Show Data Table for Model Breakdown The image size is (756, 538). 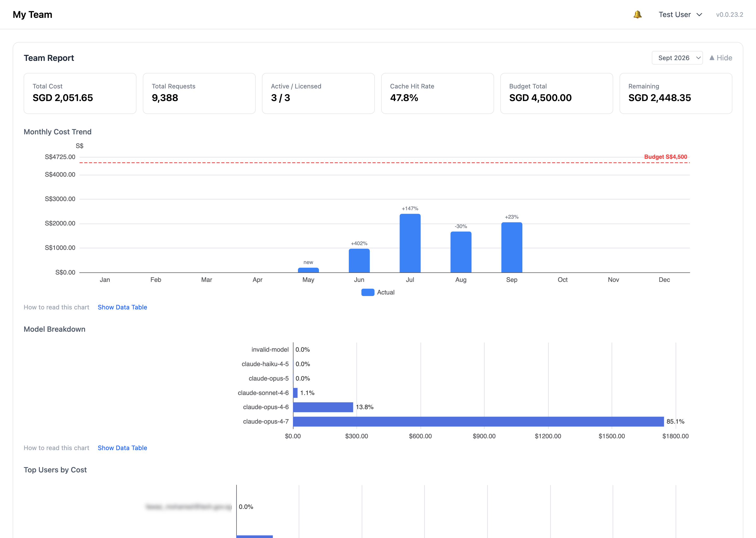click(x=122, y=448)
